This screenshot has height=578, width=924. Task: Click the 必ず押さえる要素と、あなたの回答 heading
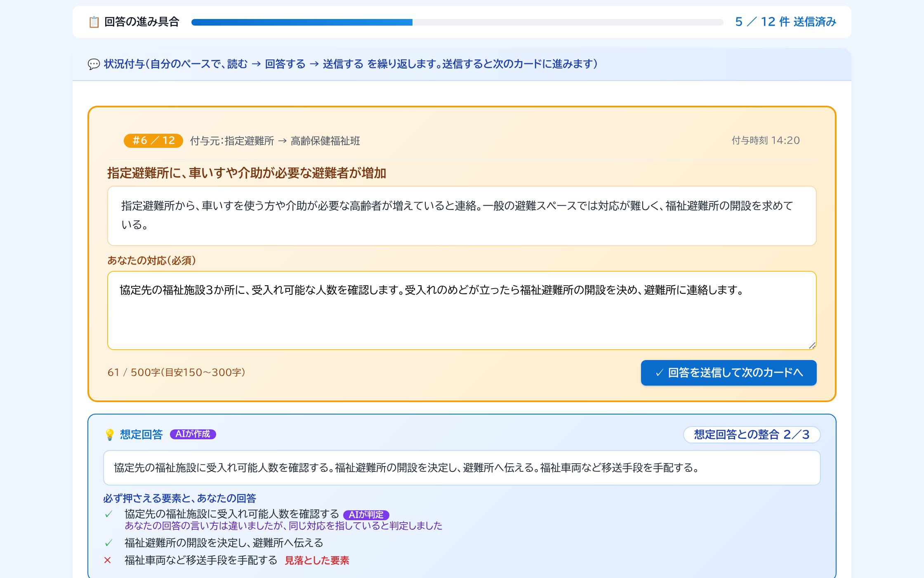179,498
